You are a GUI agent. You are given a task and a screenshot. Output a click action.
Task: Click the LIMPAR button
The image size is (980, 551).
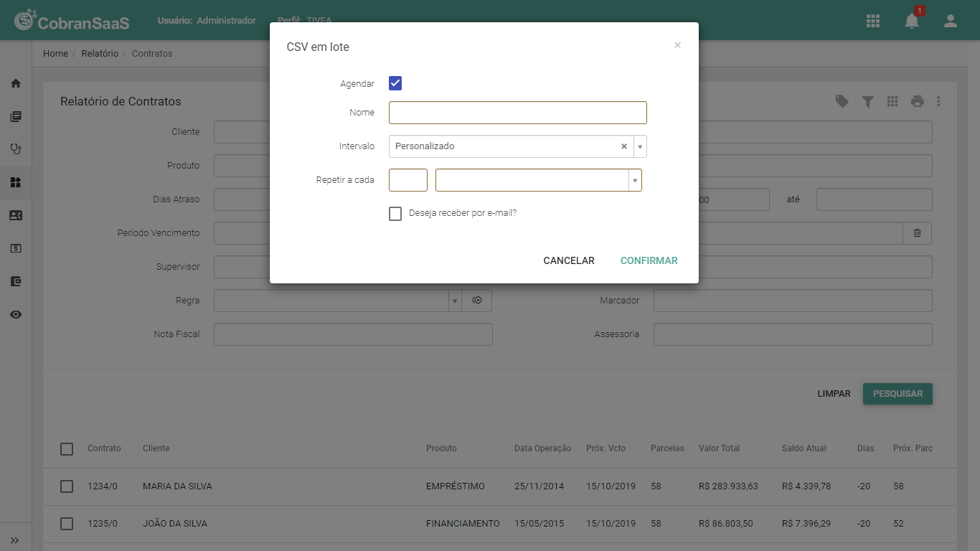point(834,394)
